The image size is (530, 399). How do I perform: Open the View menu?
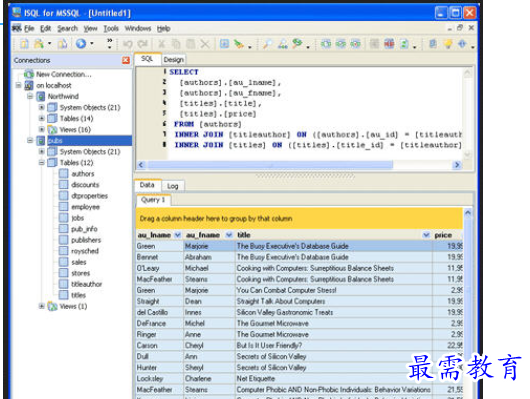(90, 28)
